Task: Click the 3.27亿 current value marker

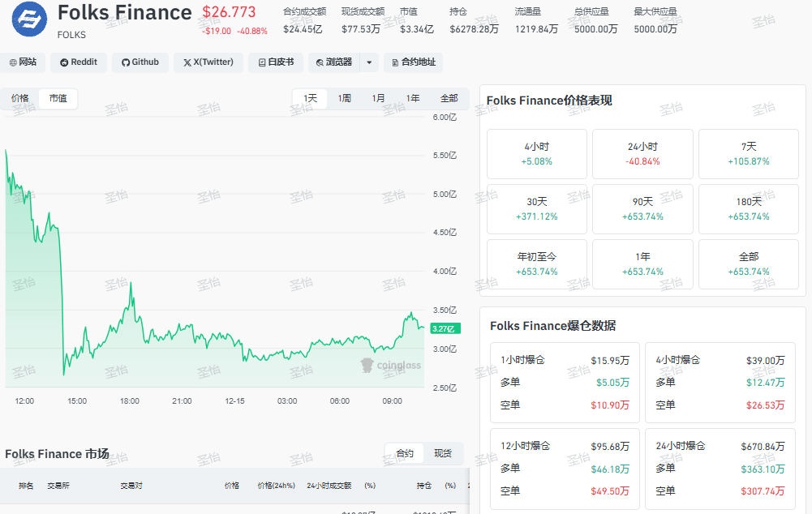Action: (445, 328)
